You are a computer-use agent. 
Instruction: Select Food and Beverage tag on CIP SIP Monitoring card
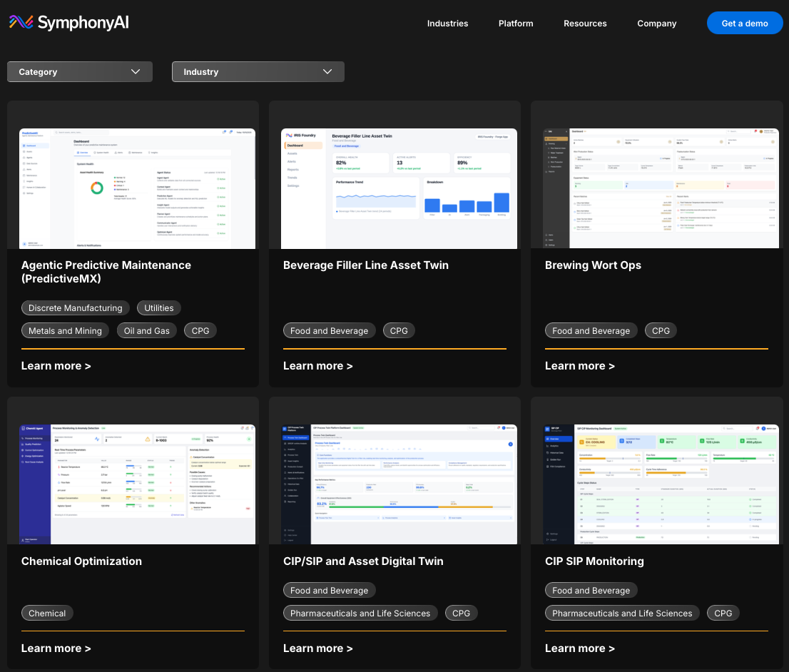coord(591,591)
